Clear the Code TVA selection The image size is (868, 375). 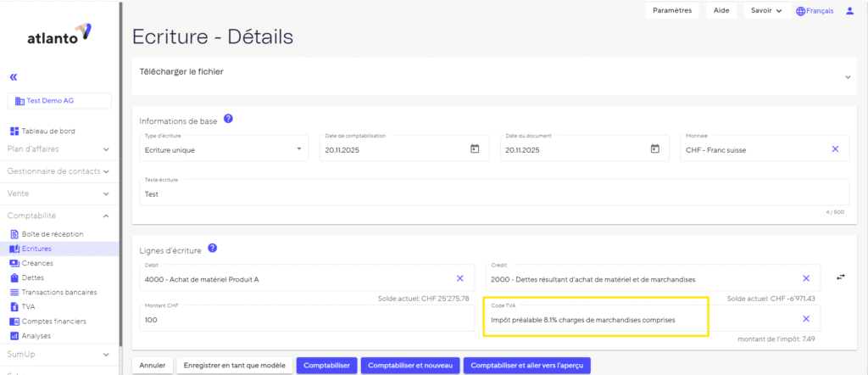click(x=806, y=319)
